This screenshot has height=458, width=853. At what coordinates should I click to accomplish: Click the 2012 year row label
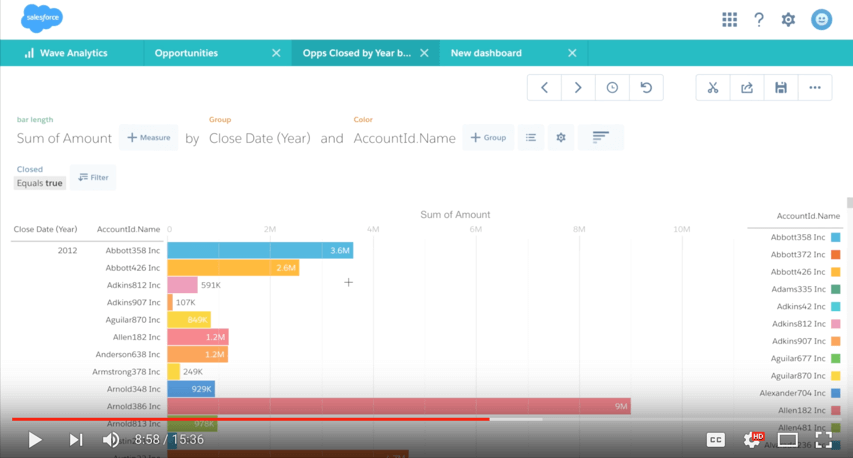click(x=67, y=251)
